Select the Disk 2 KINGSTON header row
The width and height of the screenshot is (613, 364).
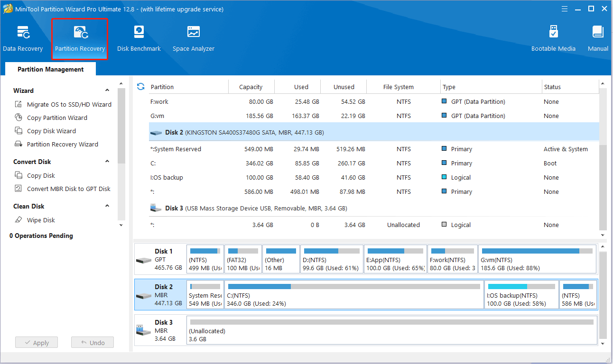(374, 132)
